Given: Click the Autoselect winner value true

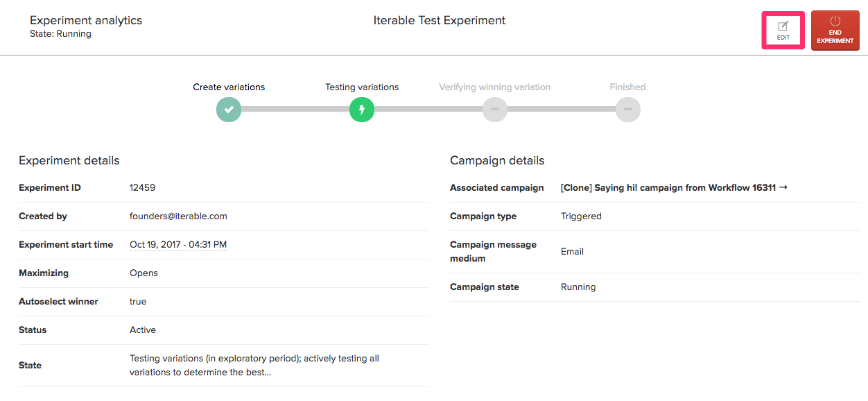Looking at the screenshot, I should tap(138, 301).
